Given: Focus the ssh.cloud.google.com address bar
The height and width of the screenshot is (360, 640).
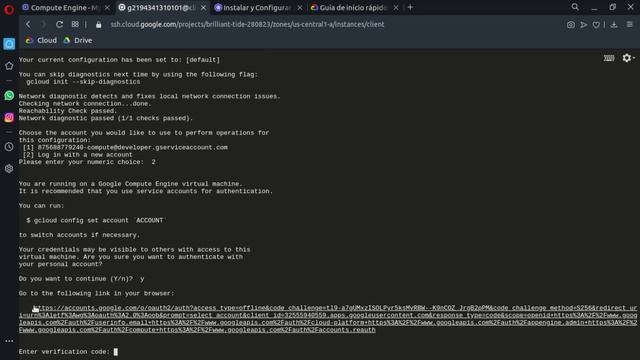Looking at the screenshot, I should click(x=247, y=24).
